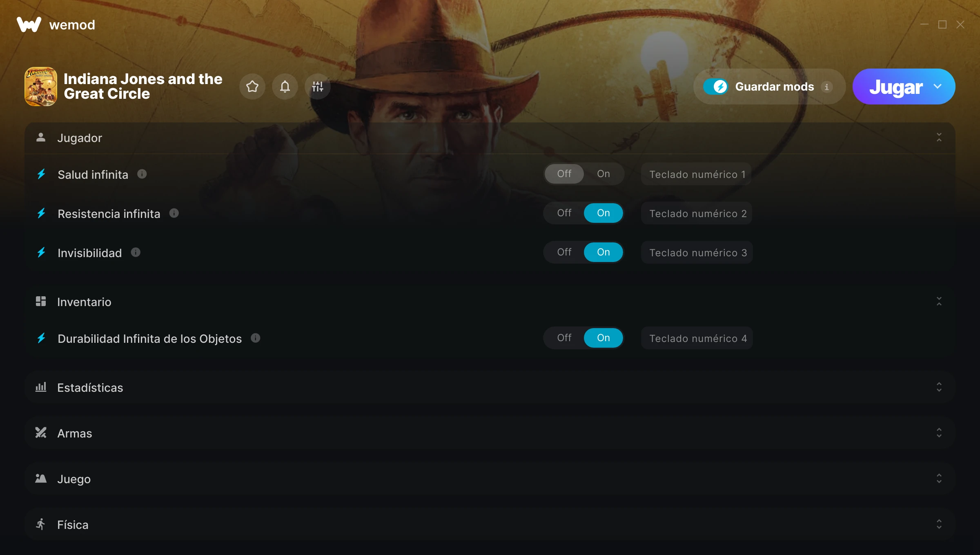Open notifications bell icon
980x555 pixels.
(285, 87)
